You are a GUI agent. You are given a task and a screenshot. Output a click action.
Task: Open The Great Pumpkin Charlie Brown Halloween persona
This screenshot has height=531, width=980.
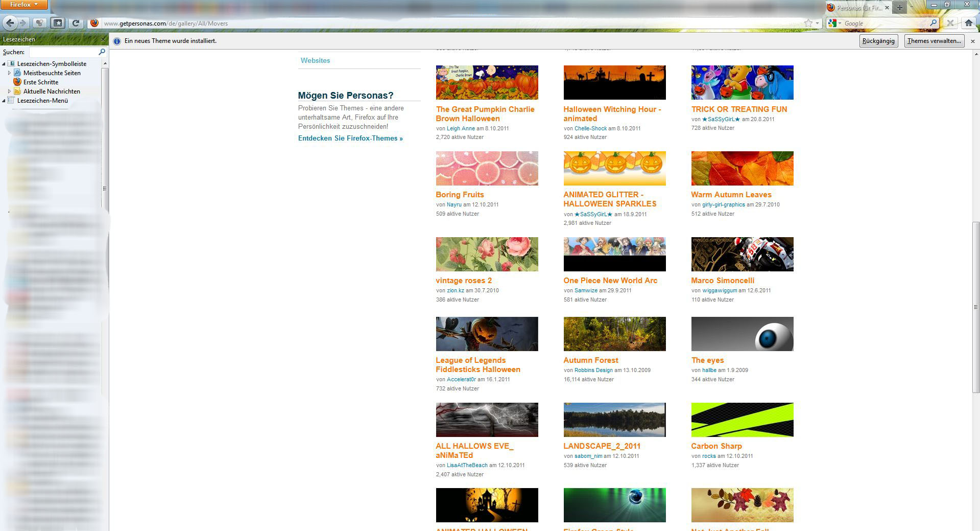click(485, 114)
